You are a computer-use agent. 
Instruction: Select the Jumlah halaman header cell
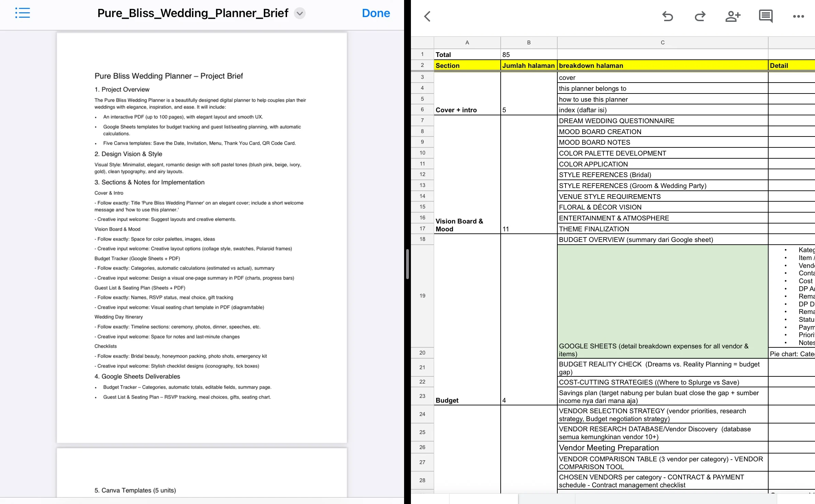pyautogui.click(x=528, y=65)
